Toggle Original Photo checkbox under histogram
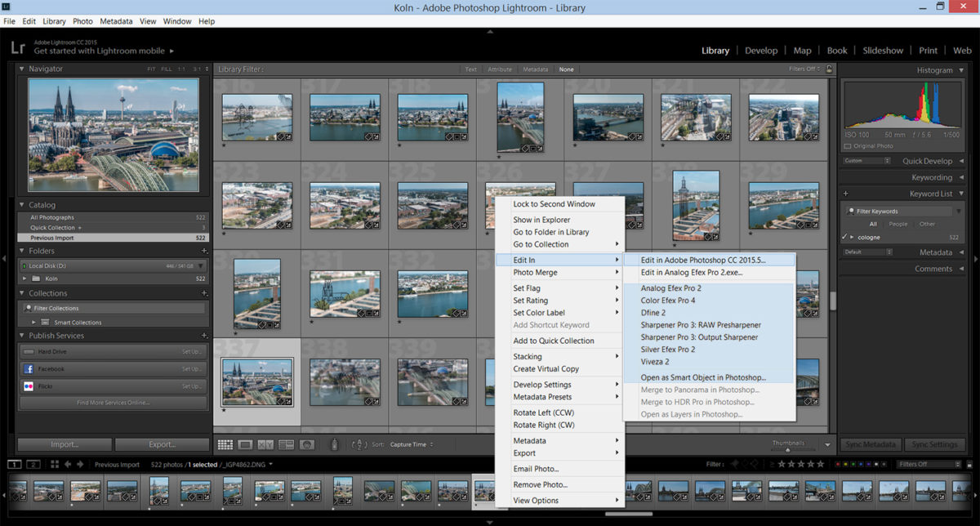The image size is (980, 526). point(848,146)
